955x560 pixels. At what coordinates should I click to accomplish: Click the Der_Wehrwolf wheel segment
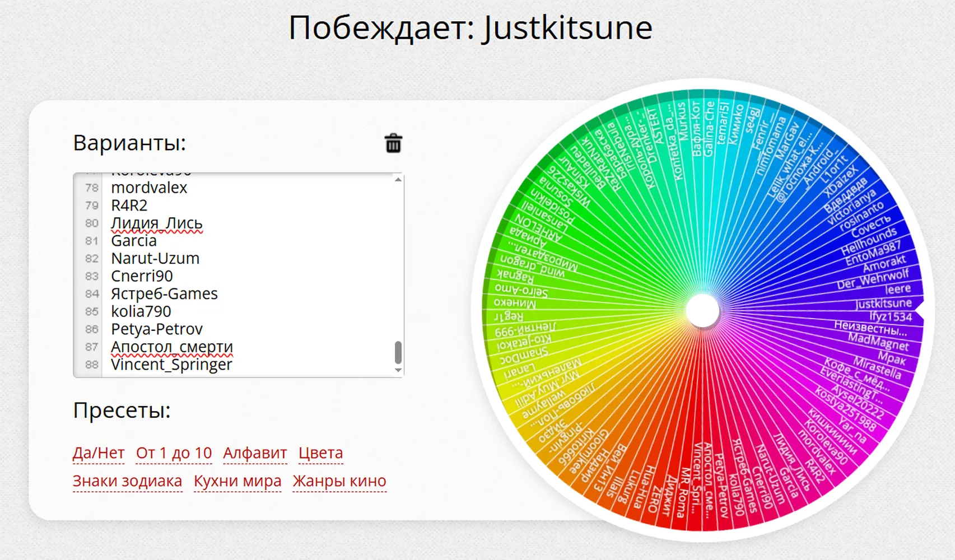[872, 279]
